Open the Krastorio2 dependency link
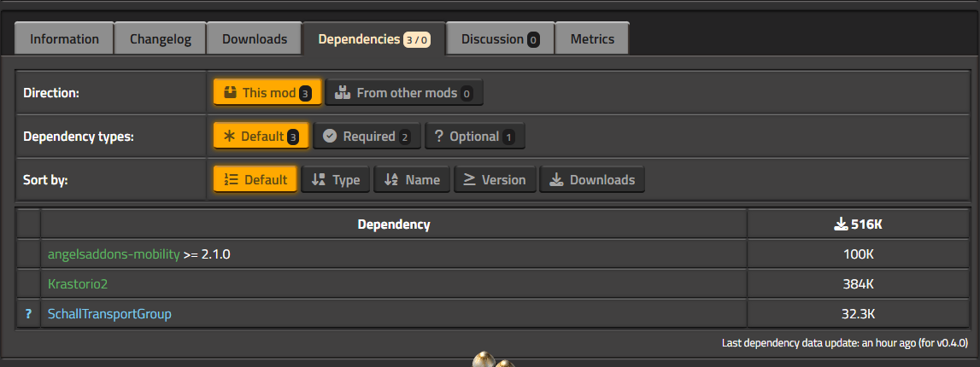The width and height of the screenshot is (980, 367). pyautogui.click(x=78, y=284)
